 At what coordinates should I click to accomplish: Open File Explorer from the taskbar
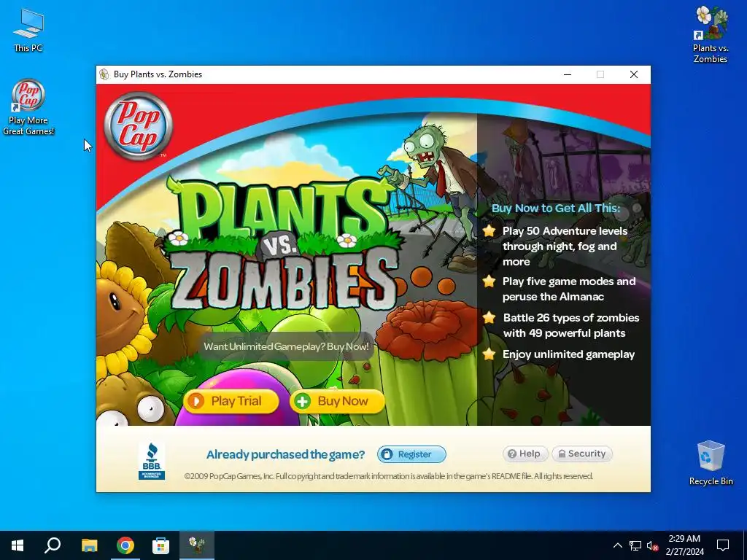[x=89, y=545]
